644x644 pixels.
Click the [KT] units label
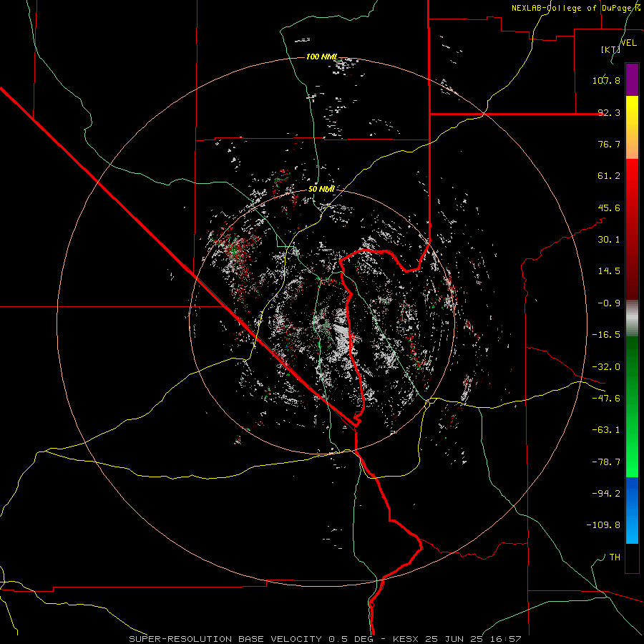[611, 49]
